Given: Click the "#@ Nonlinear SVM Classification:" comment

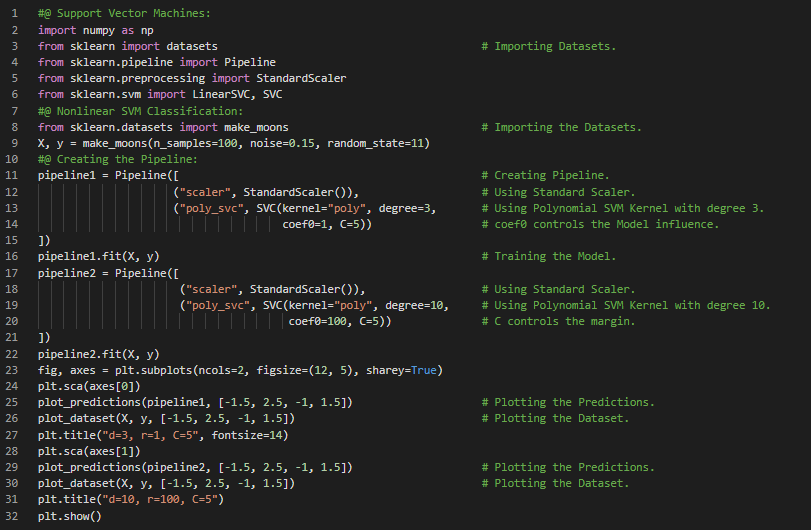Looking at the screenshot, I should [140, 111].
